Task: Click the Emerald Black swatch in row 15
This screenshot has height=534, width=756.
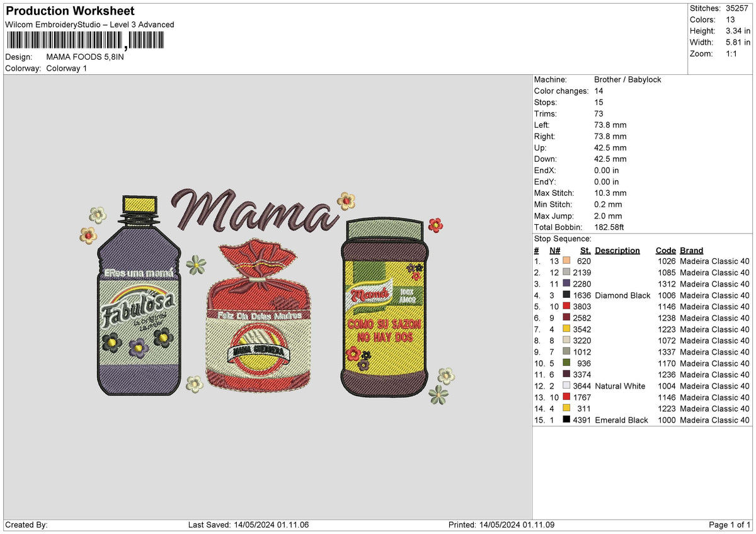Action: [x=567, y=420]
